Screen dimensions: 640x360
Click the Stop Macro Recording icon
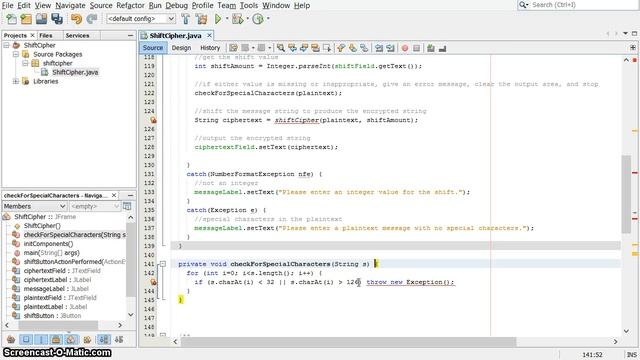[x=416, y=48]
